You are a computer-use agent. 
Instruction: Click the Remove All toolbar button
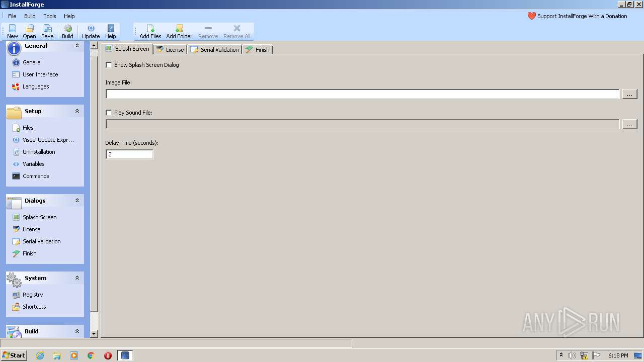point(237,32)
